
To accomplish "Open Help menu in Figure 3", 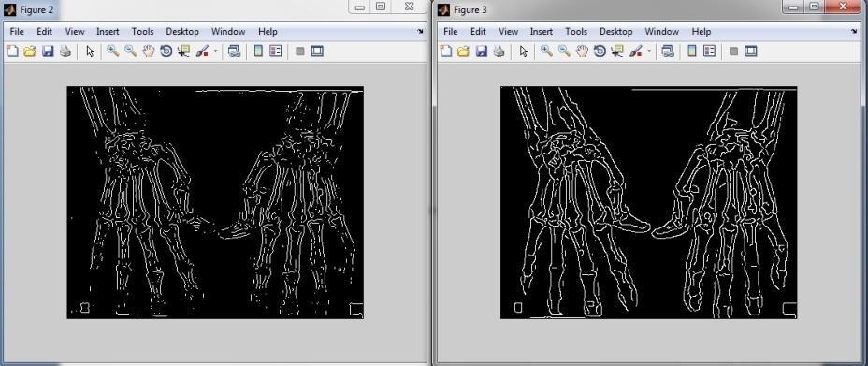I will click(x=702, y=32).
